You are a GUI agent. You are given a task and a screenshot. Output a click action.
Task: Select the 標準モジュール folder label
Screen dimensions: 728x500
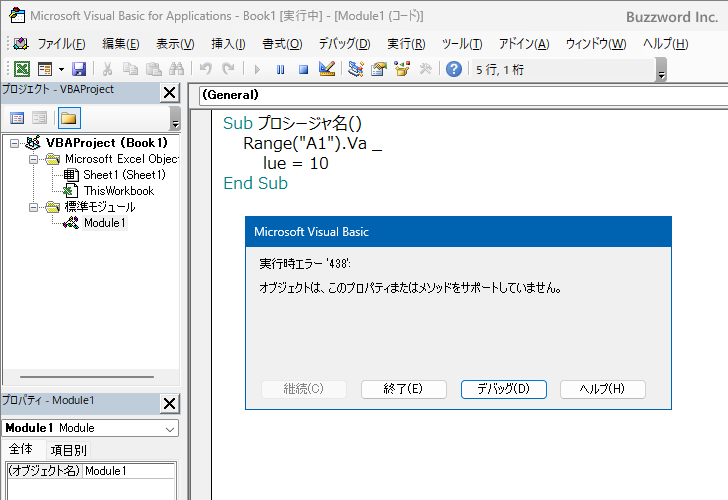tap(100, 207)
